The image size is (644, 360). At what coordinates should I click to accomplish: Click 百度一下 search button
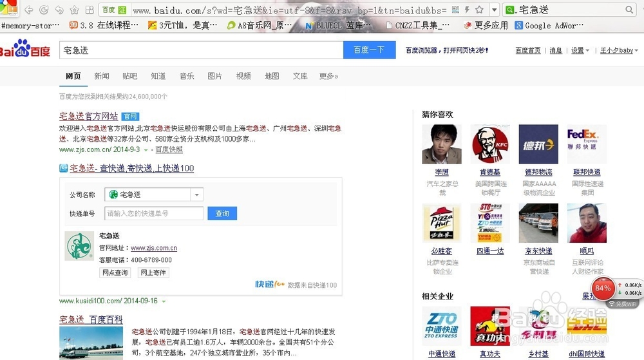[369, 50]
